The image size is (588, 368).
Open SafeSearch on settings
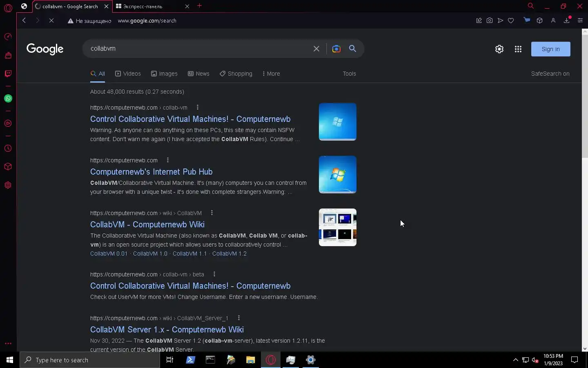[x=550, y=74]
